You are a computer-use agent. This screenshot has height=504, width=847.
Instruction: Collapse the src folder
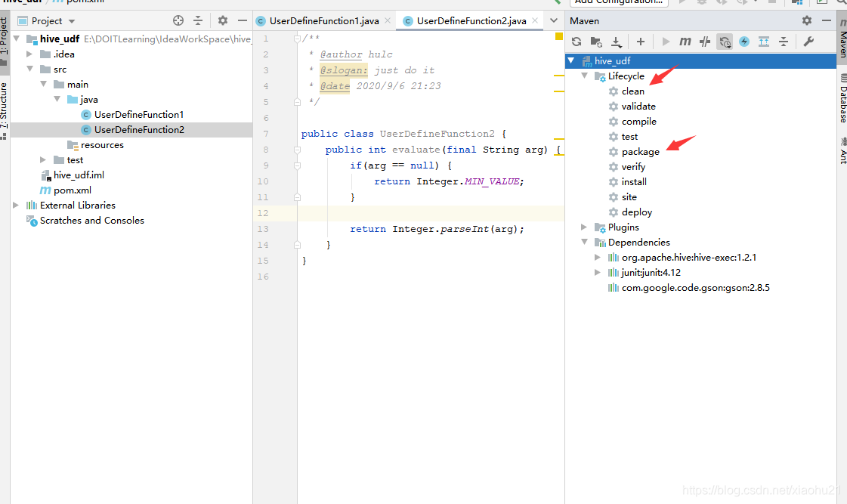coord(29,70)
